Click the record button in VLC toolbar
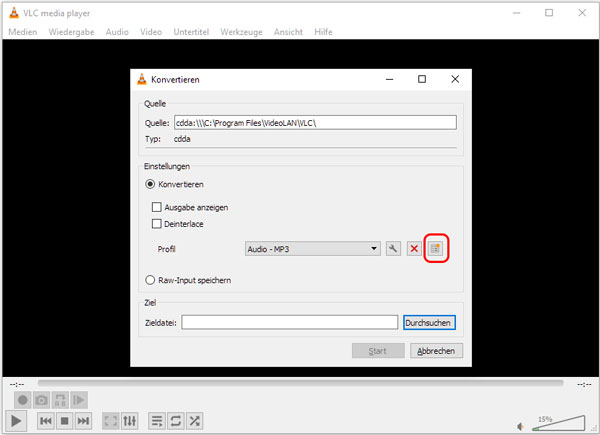This screenshot has height=435, width=600. click(x=23, y=400)
